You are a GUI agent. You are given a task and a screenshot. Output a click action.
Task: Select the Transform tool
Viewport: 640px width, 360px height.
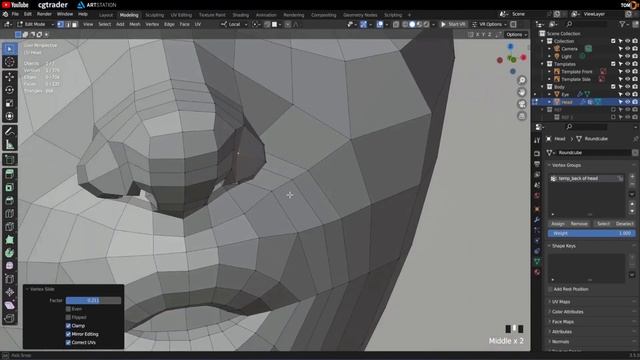click(x=9, y=116)
